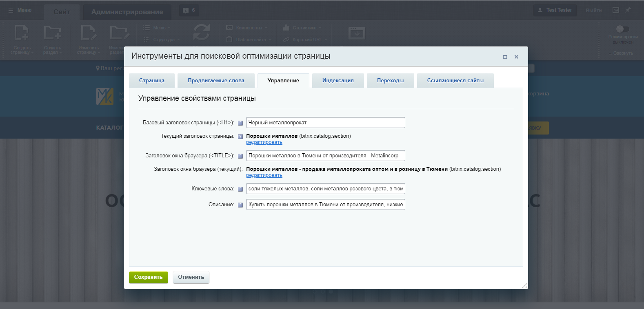Click Отменить button
This screenshot has width=644, height=309.
[x=191, y=277]
